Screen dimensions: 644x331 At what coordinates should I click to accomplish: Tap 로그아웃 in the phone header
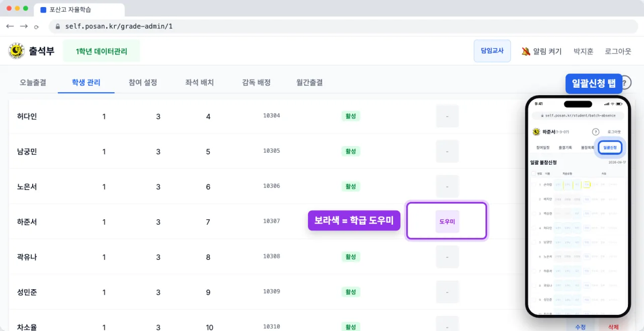614,132
